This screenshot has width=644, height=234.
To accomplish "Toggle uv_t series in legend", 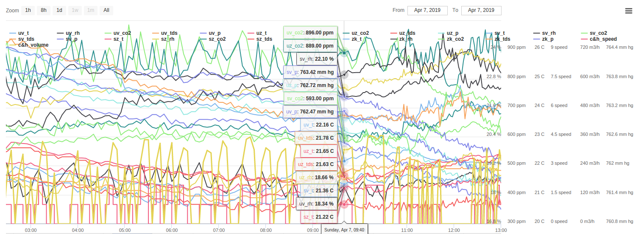I will click(x=20, y=33).
